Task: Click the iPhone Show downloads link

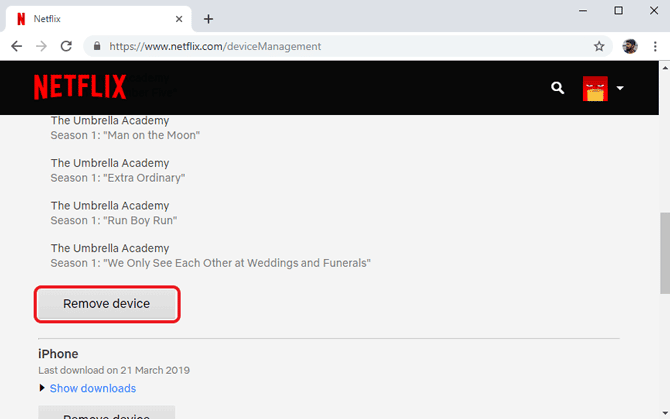Action: pyautogui.click(x=93, y=388)
